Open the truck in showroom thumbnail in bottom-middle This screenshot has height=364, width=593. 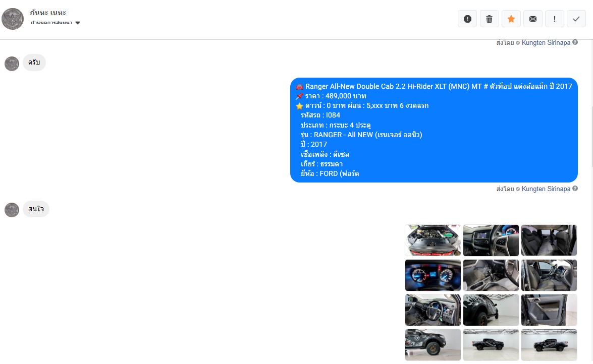pyautogui.click(x=491, y=345)
